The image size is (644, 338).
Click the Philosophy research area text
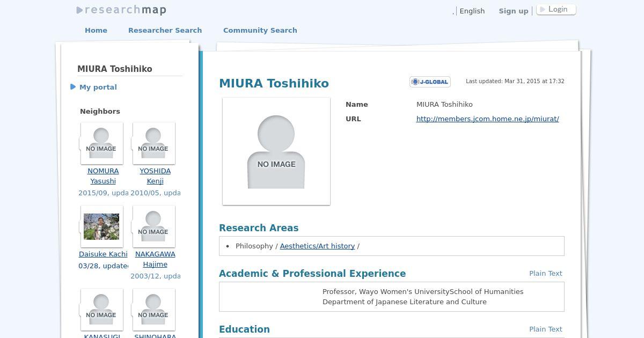(x=254, y=246)
